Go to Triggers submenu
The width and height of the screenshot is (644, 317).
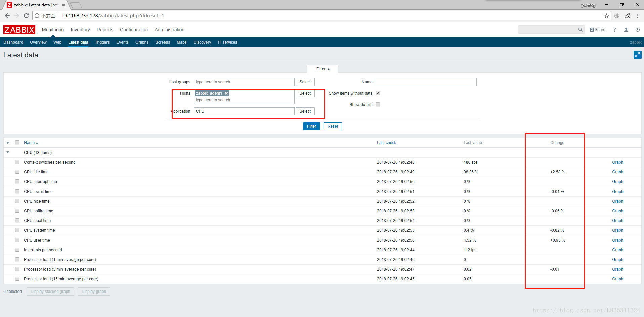[x=102, y=42]
